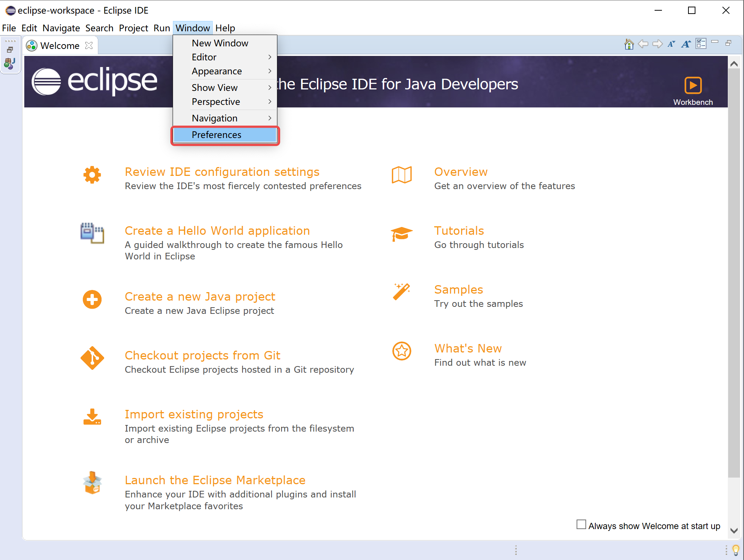This screenshot has height=560, width=744.
Task: Open the What's New link
Action: pos(468,348)
